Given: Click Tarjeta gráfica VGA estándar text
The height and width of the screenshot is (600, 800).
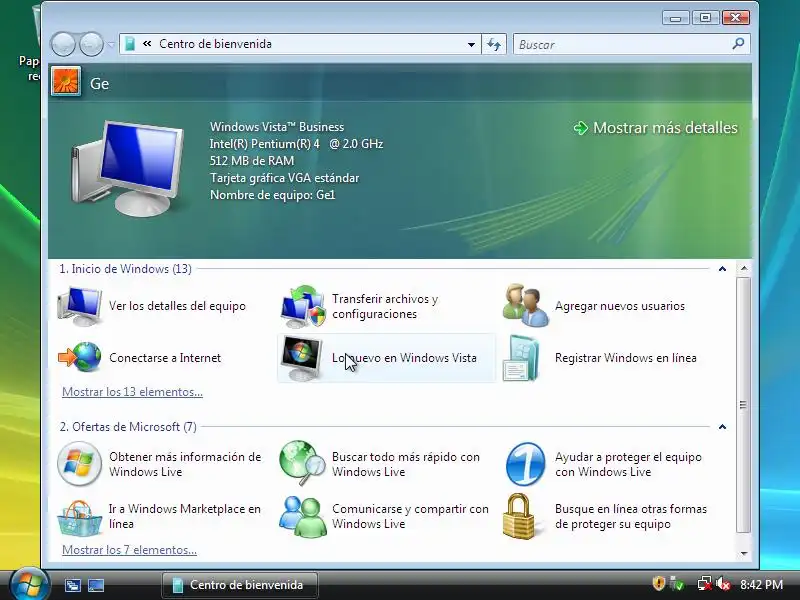Looking at the screenshot, I should (285, 178).
